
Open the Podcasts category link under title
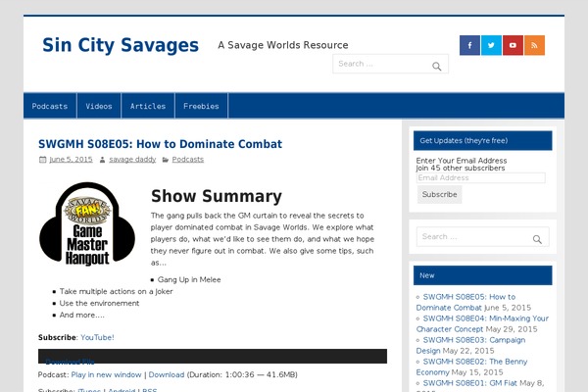tap(188, 160)
